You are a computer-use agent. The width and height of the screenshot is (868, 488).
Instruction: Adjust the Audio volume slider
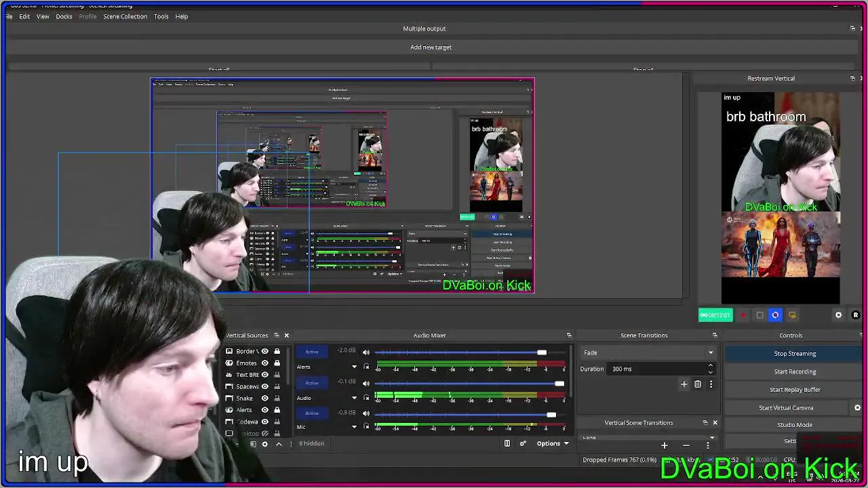[x=559, y=384]
